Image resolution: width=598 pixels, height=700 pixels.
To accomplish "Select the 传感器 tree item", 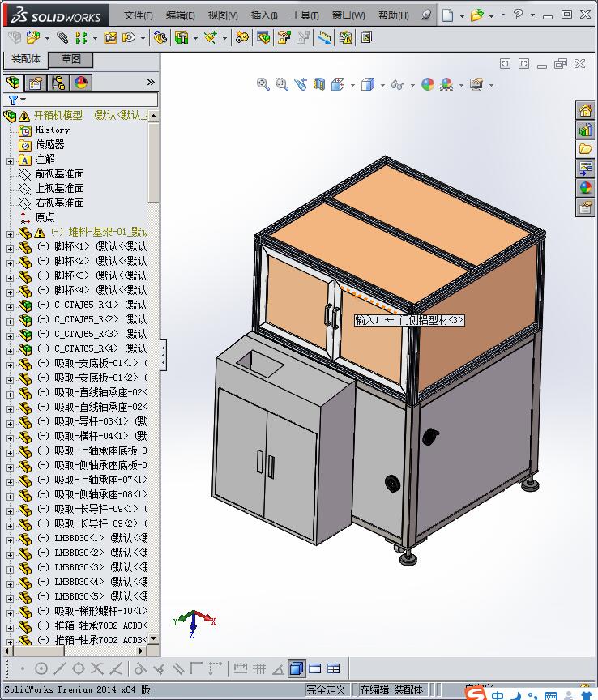I will (49, 145).
